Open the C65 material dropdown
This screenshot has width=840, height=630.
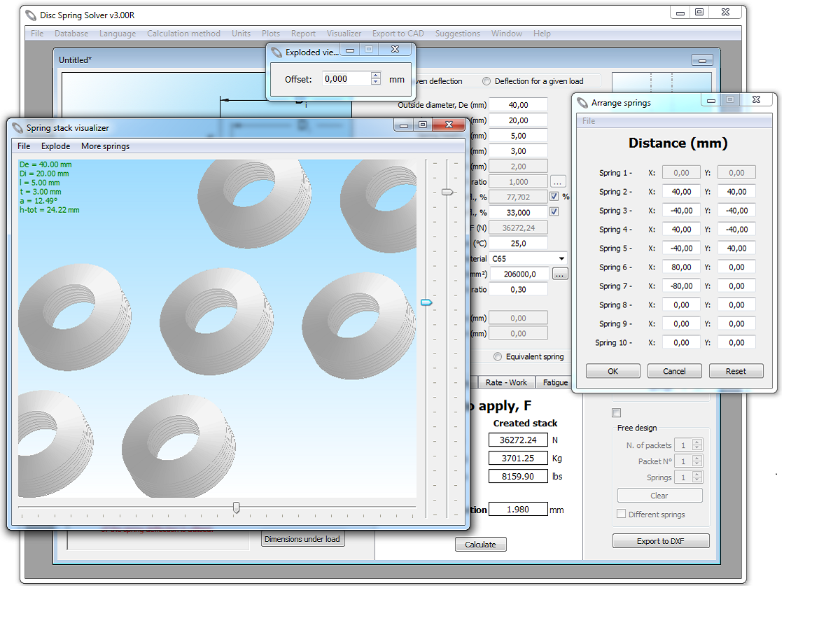(561, 259)
